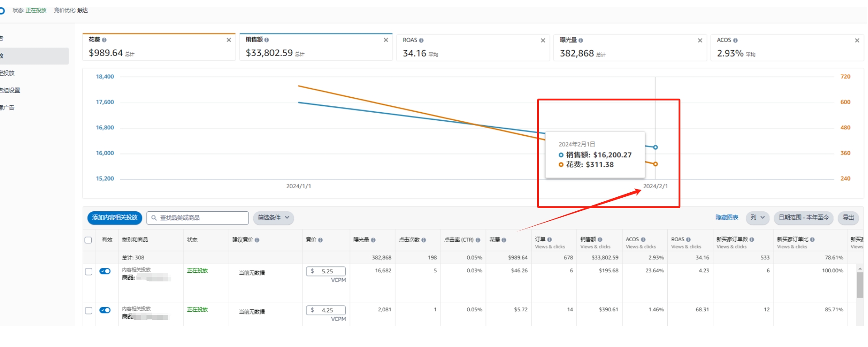Tick the select-all checkbox in table header
This screenshot has width=868, height=347.
[88, 240]
